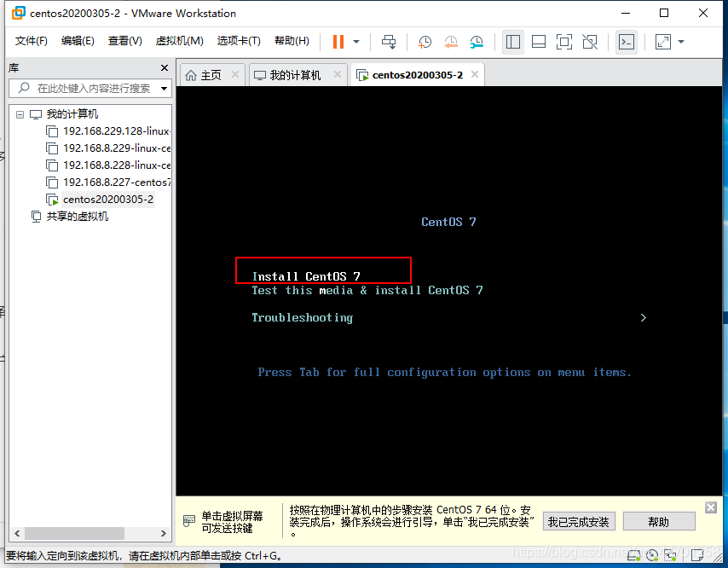Click the stretch guest display icon
The width and height of the screenshot is (728, 568).
[663, 42]
